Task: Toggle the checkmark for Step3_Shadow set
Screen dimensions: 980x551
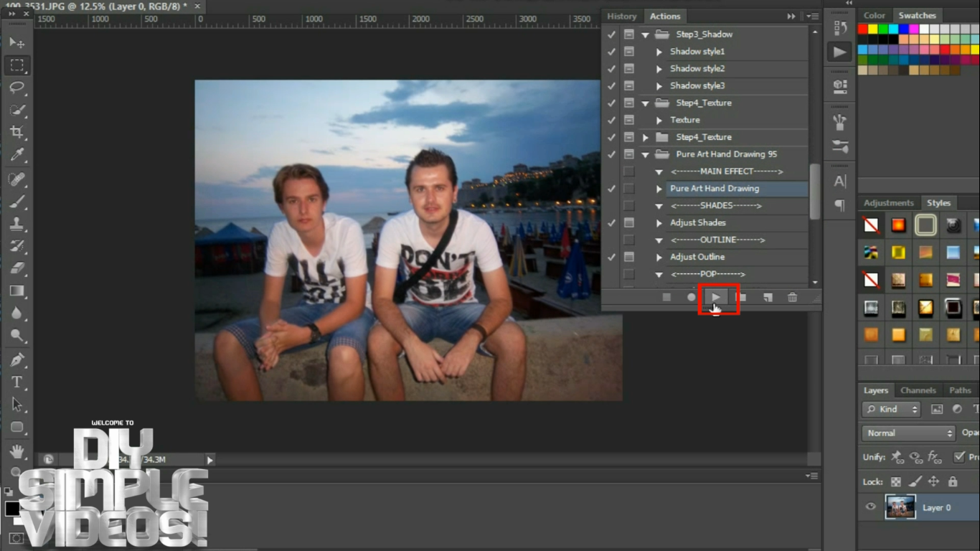Action: (x=611, y=34)
